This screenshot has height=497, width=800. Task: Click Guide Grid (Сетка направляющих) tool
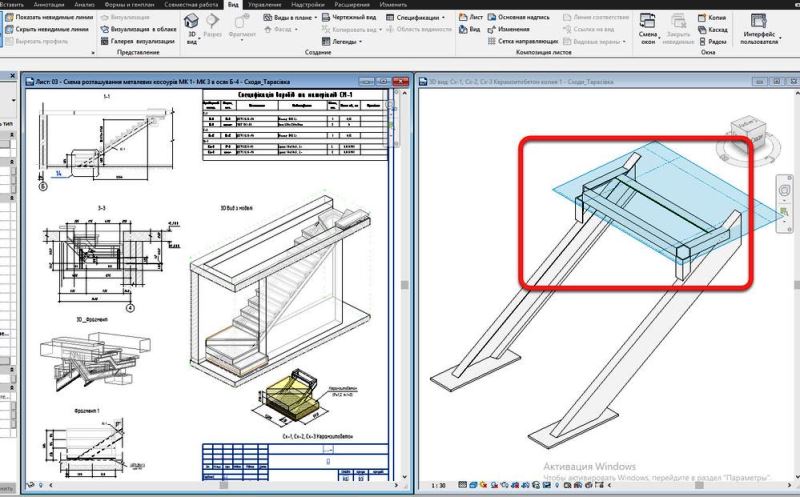tap(522, 41)
